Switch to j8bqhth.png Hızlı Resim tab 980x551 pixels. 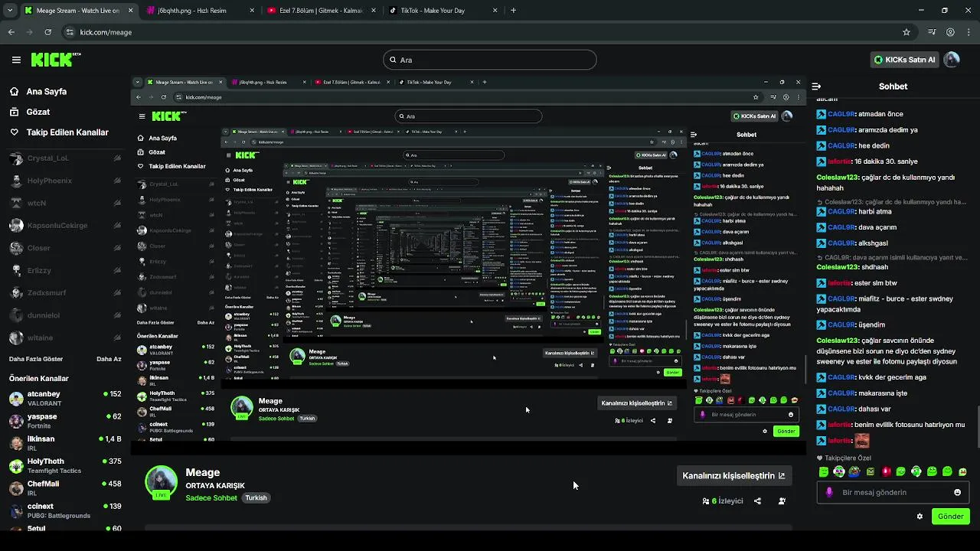201,11
